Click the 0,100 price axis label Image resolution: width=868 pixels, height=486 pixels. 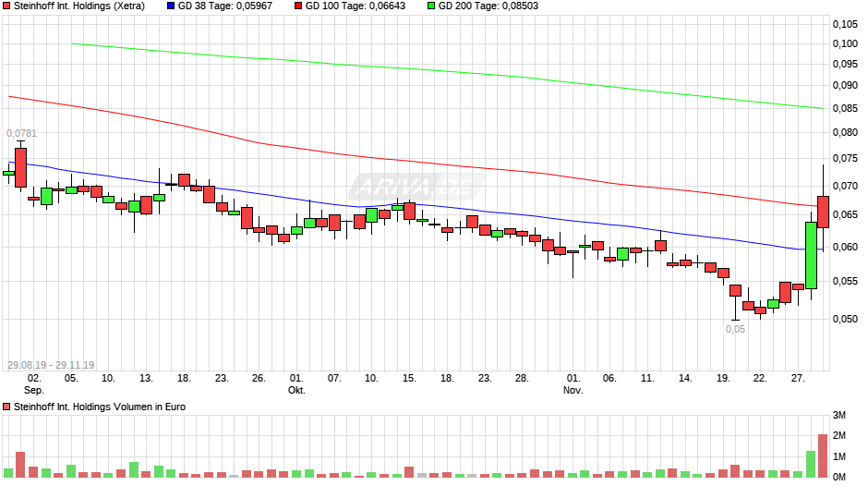coord(845,43)
